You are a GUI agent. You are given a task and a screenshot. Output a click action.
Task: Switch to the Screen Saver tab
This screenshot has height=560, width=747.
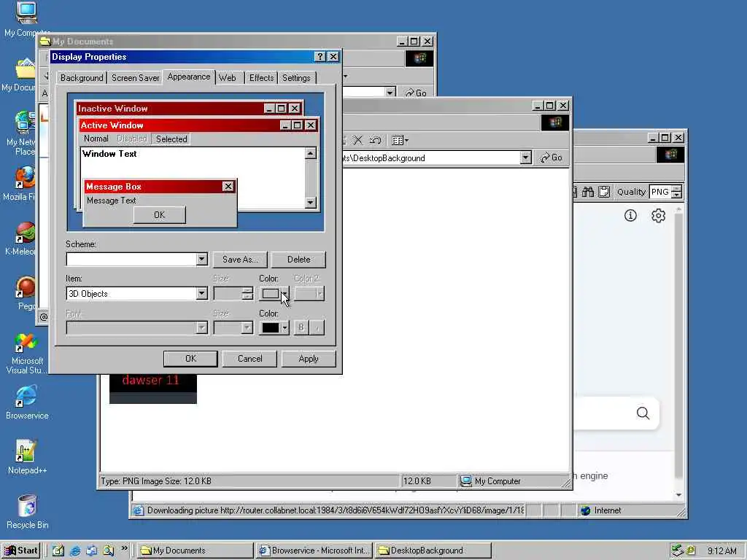coord(135,77)
